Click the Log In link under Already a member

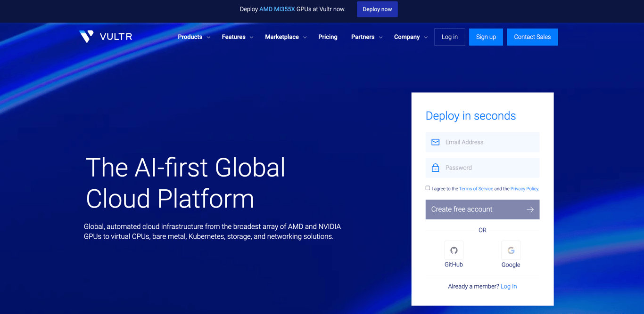coord(509,286)
